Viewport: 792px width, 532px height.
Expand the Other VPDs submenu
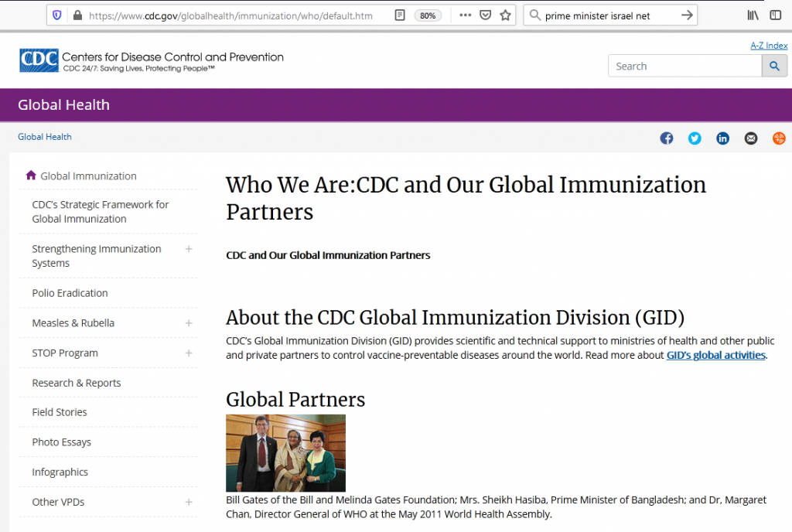pyautogui.click(x=189, y=502)
